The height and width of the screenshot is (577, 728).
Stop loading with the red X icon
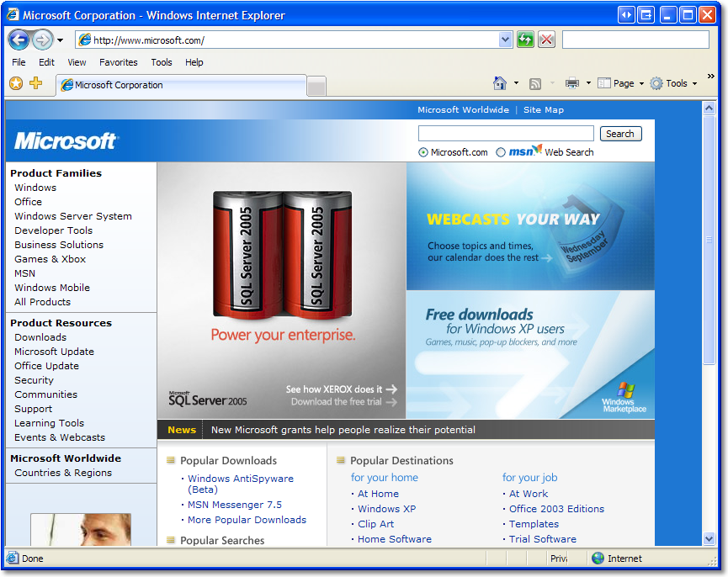547,40
